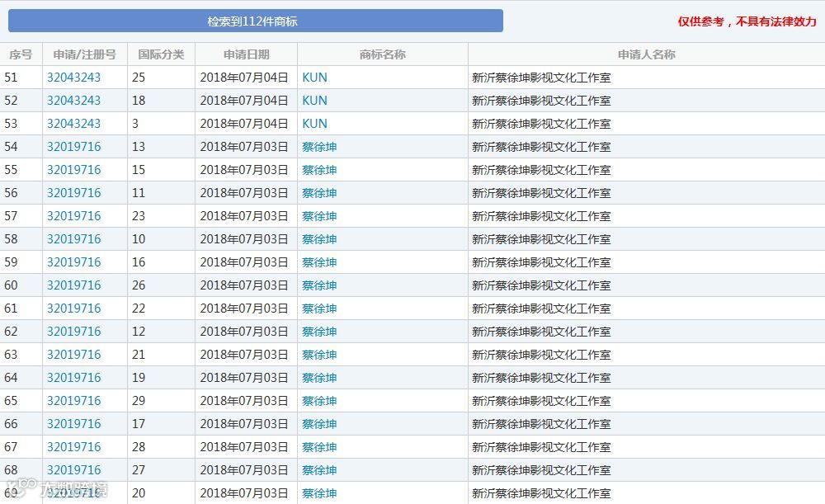Open the 蔡徐坤 trademark link in row 54
This screenshot has height=504, width=825.
coord(319,147)
